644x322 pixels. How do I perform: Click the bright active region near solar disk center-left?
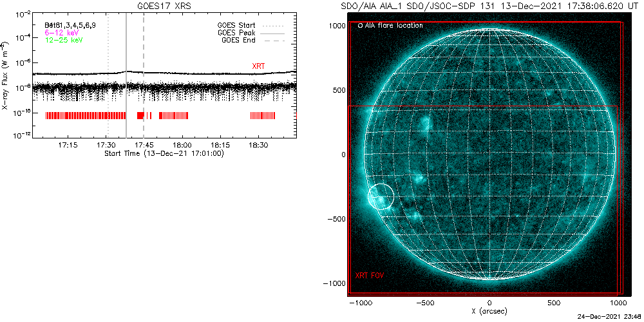(426, 122)
